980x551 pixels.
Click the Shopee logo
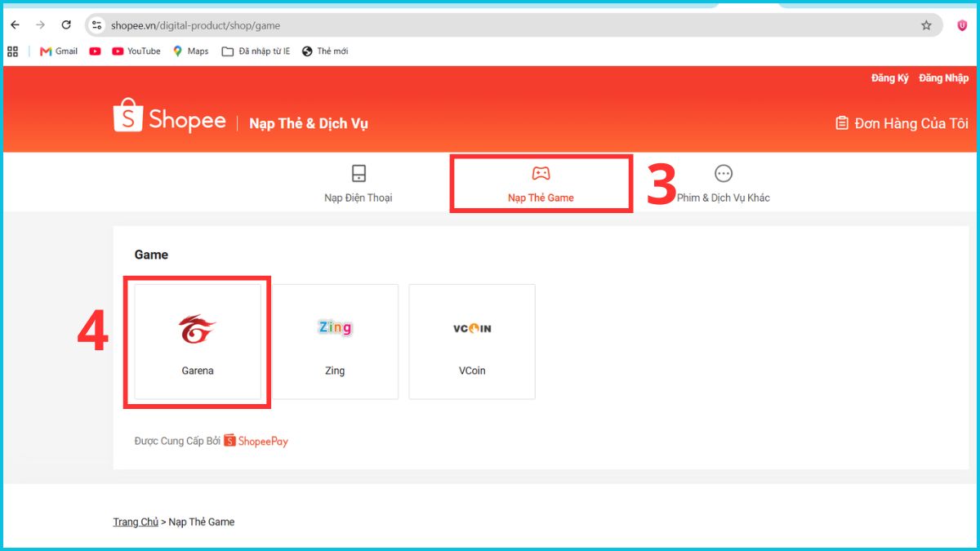pos(169,116)
